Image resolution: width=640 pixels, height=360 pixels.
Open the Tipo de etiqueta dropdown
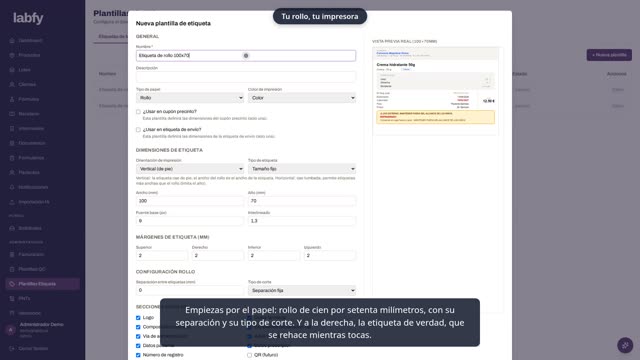[302, 169]
